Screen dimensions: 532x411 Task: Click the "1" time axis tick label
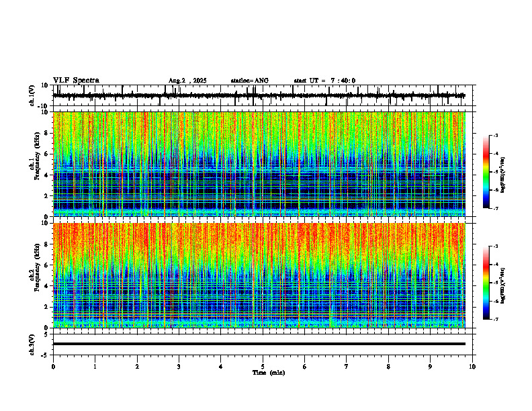(95, 367)
